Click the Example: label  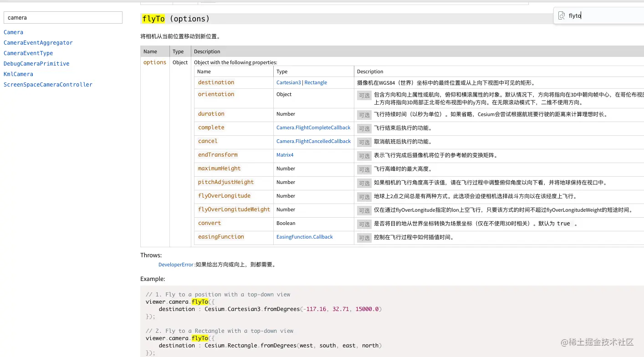[x=153, y=279]
